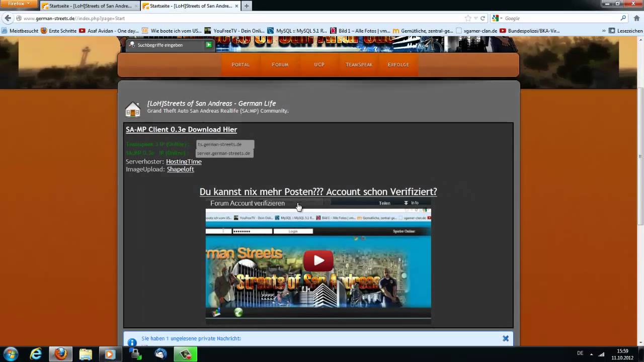
Task: Open the ERFOLGE navigation item
Action: [398, 65]
